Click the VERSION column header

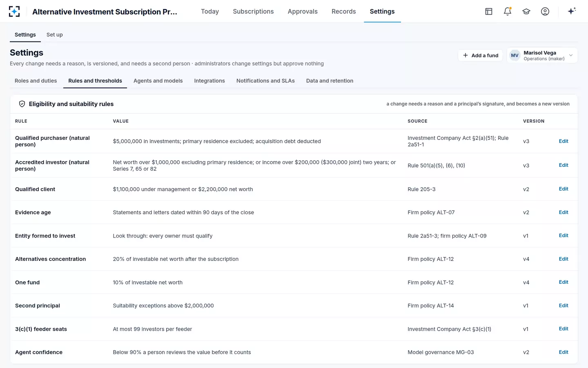point(534,121)
